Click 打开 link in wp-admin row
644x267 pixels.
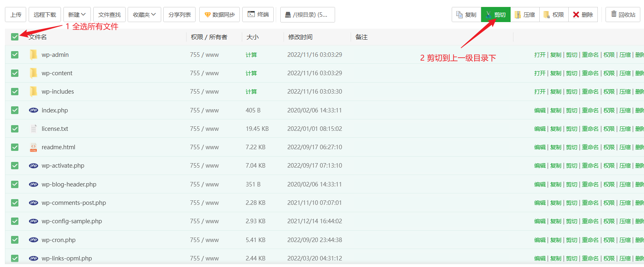(540, 55)
